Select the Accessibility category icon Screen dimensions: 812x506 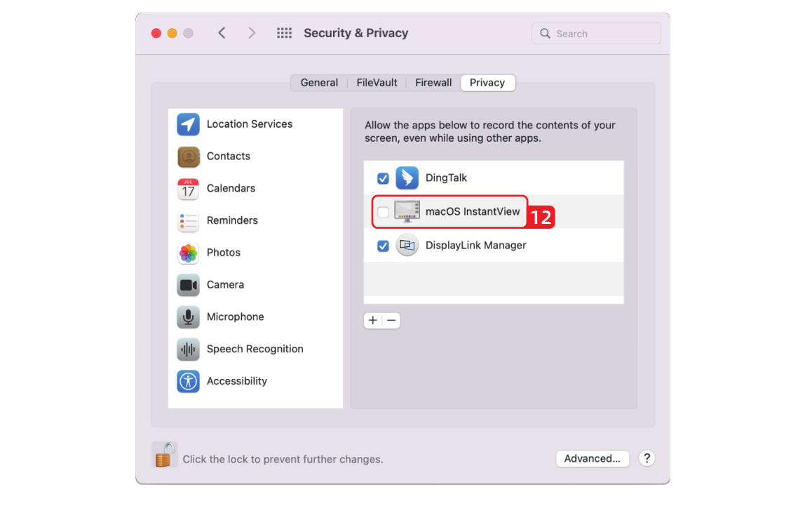point(188,381)
